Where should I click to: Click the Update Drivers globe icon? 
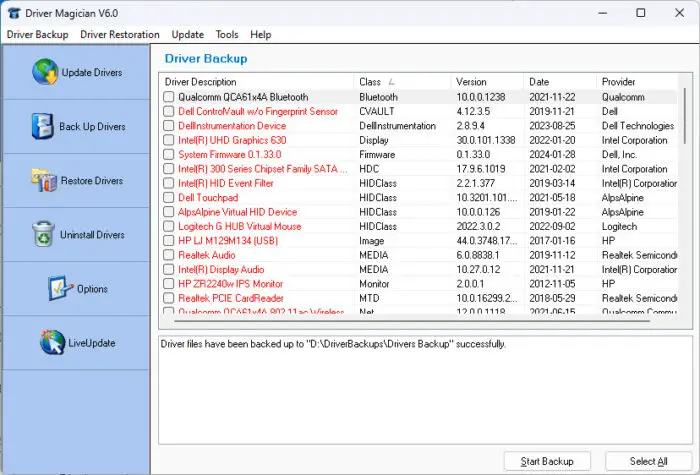(45, 72)
